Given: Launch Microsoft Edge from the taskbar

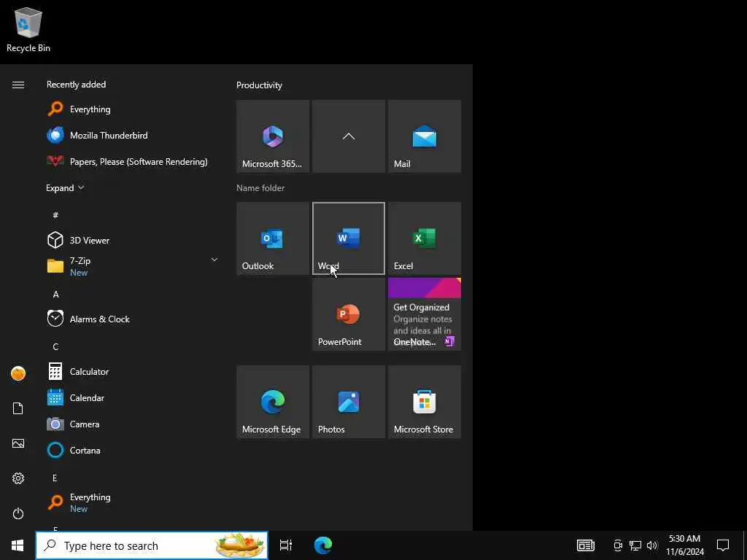Looking at the screenshot, I should [x=323, y=545].
